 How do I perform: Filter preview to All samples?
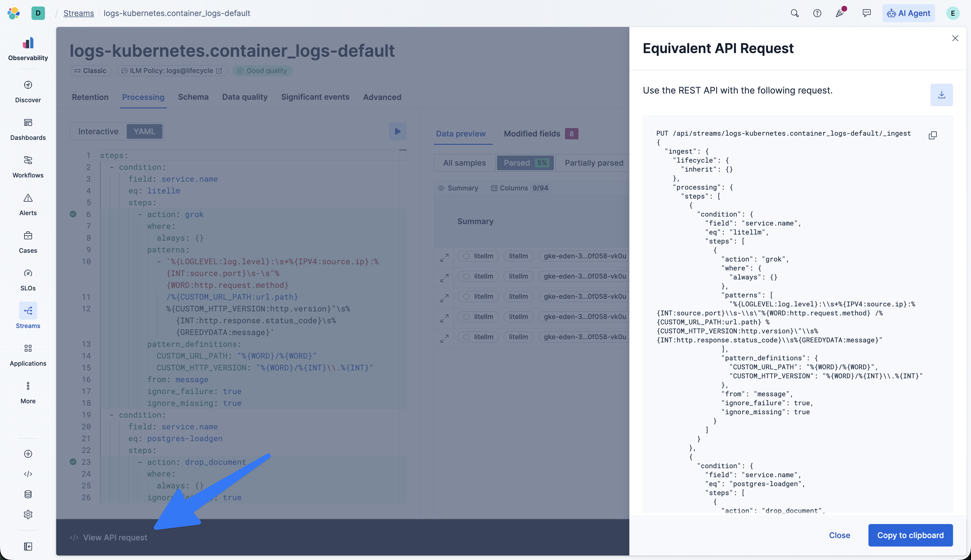464,163
